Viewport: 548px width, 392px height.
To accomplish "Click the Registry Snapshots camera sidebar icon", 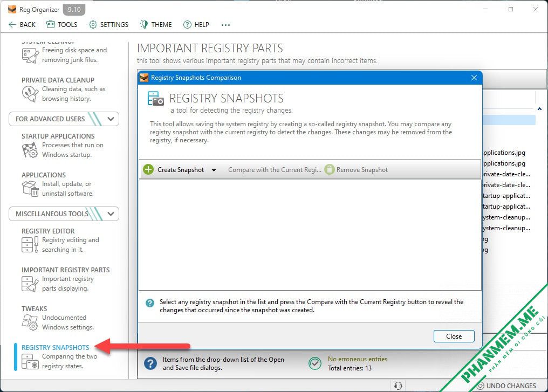I will (30, 362).
